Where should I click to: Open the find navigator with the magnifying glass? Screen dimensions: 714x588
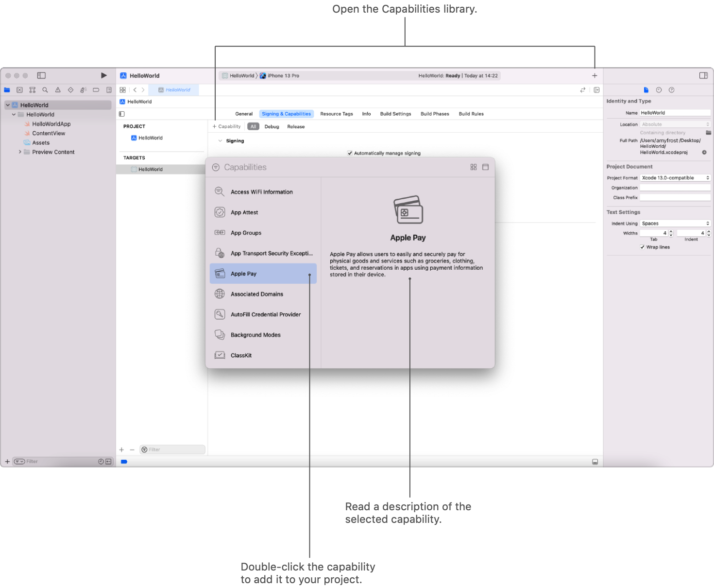pyautogui.click(x=45, y=90)
